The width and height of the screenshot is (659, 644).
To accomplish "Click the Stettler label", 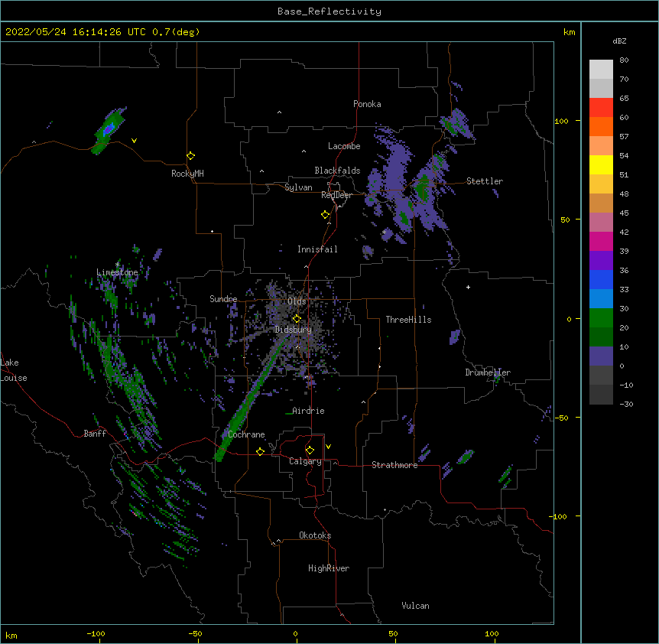I will [485, 181].
